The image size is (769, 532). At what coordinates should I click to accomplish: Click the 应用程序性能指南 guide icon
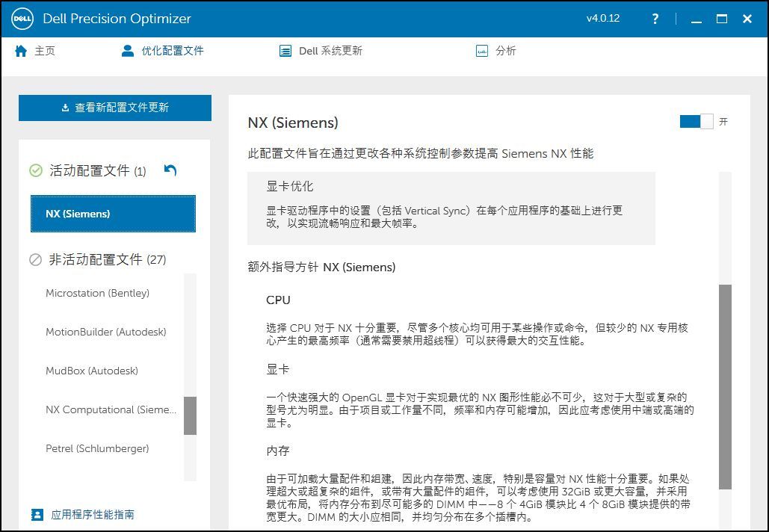click(x=37, y=515)
